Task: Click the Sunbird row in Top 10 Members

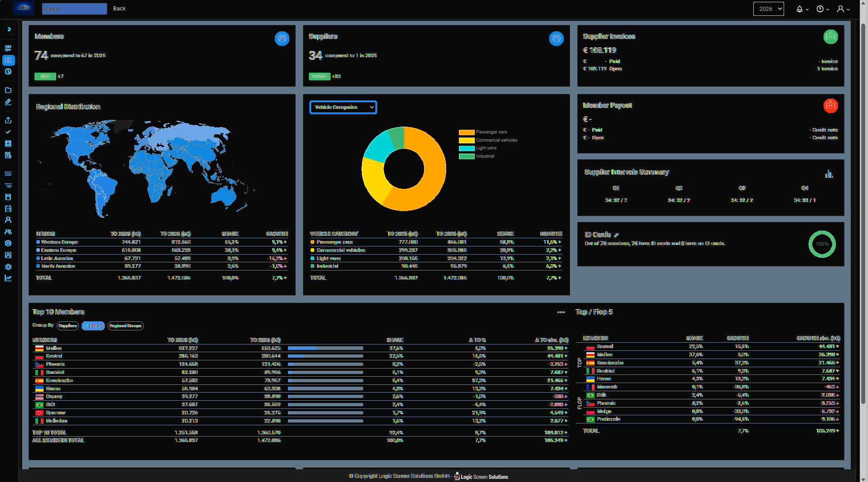Action: pyautogui.click(x=300, y=373)
